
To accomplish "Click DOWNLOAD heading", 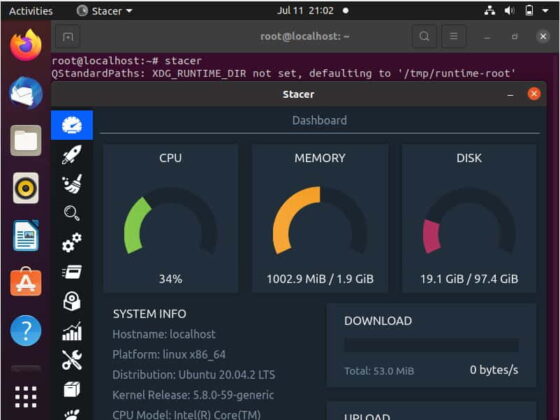I will click(378, 321).
